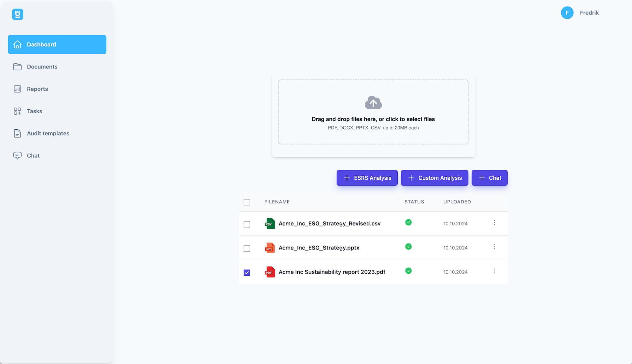Open the kebab menu on the PDF row
The width and height of the screenshot is (632, 364).
pyautogui.click(x=494, y=271)
